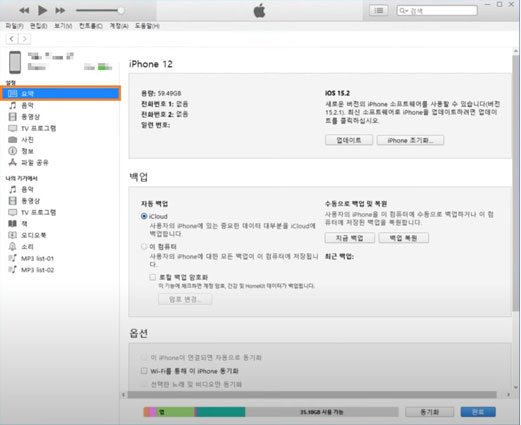Enable Wi-Fi를 통해 이 iPhone 동기화 checkbox
Screen dimensions: 521x425
tap(144, 371)
